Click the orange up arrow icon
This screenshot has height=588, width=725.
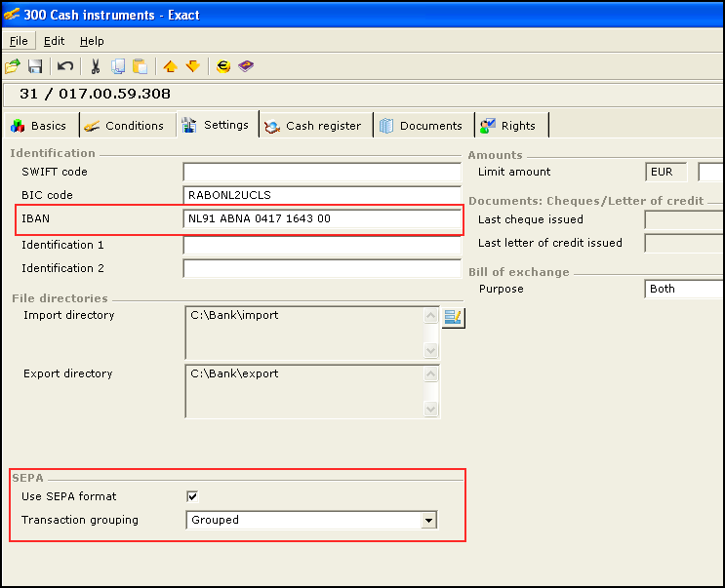[x=170, y=66]
